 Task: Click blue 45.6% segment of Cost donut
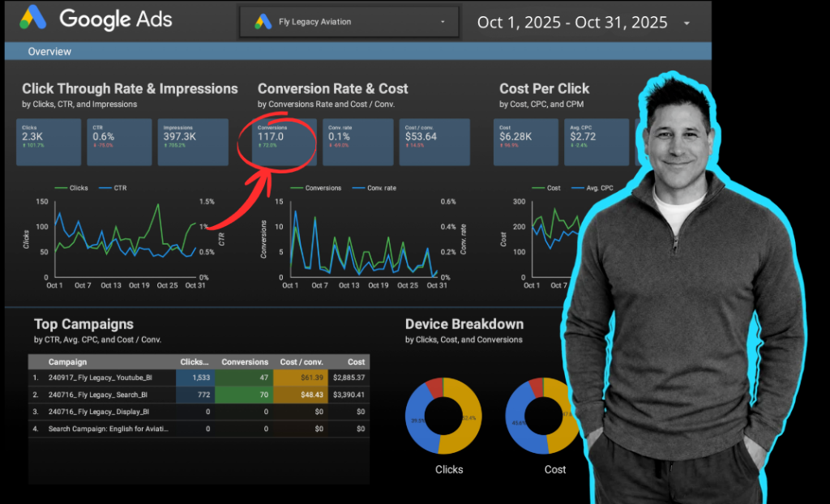(518, 424)
